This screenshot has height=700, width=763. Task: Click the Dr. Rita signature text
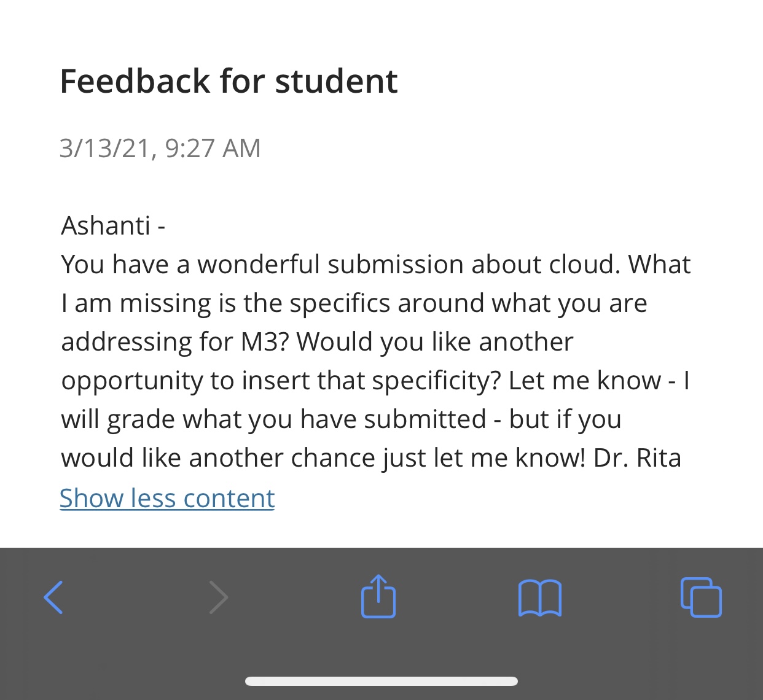[637, 457]
